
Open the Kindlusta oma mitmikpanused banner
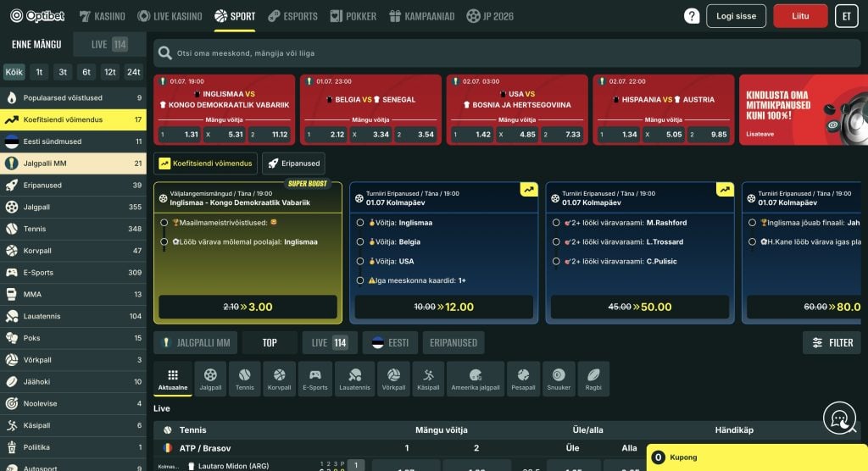click(804, 110)
